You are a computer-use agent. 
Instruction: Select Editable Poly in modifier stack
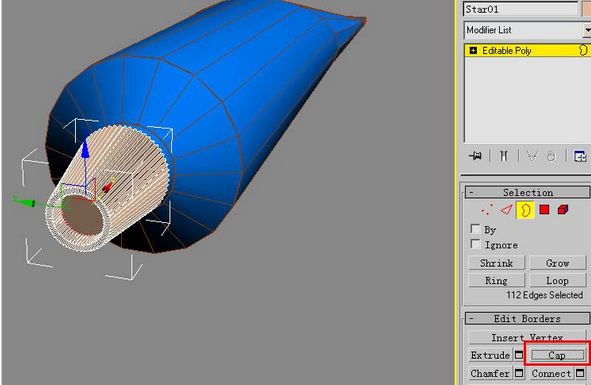pos(527,51)
